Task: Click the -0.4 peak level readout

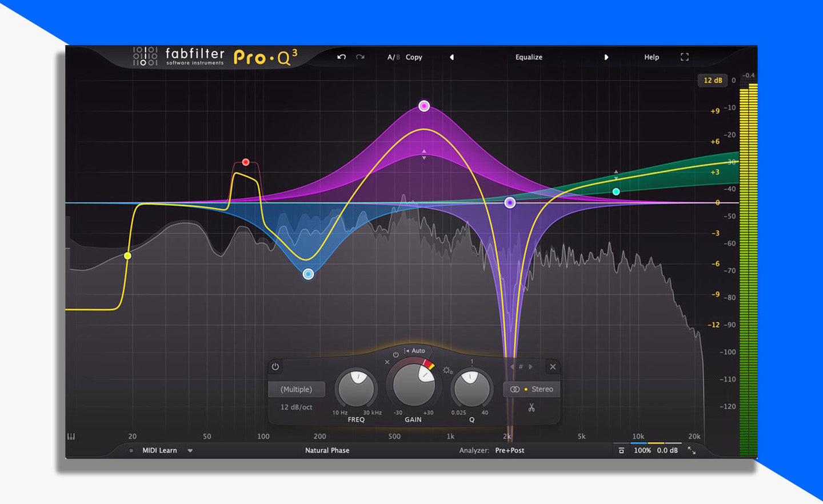Action: pyautogui.click(x=749, y=75)
